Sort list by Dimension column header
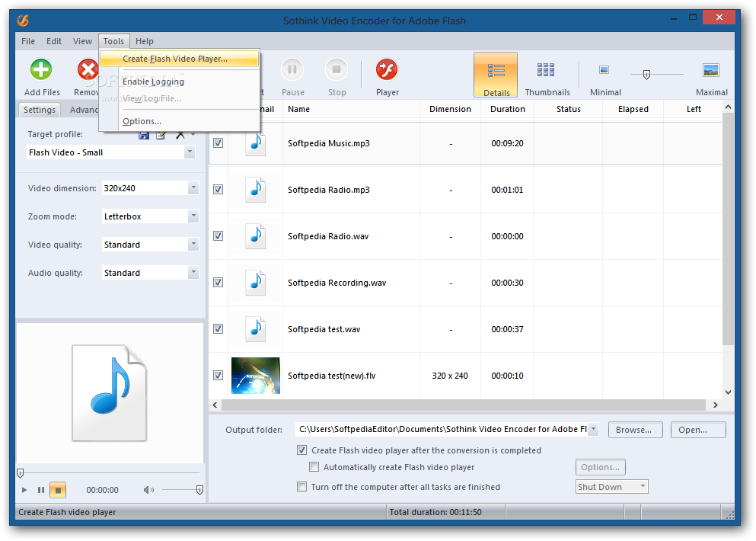 point(450,109)
